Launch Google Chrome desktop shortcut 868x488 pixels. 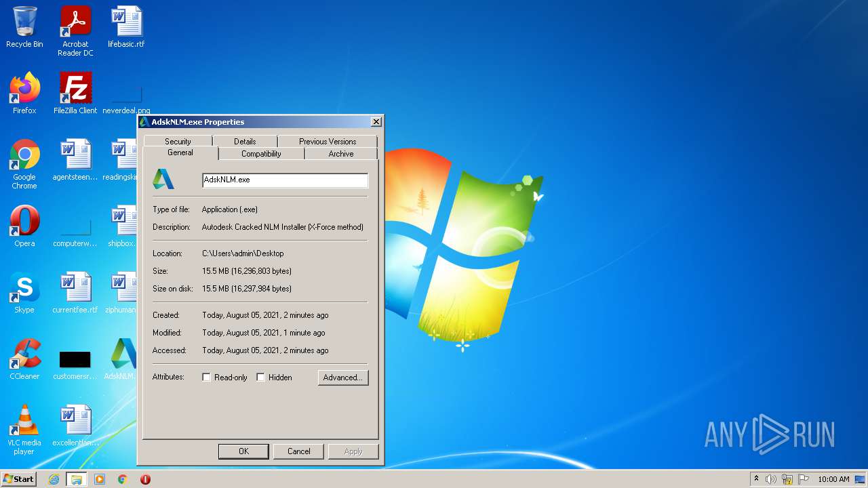(x=24, y=164)
